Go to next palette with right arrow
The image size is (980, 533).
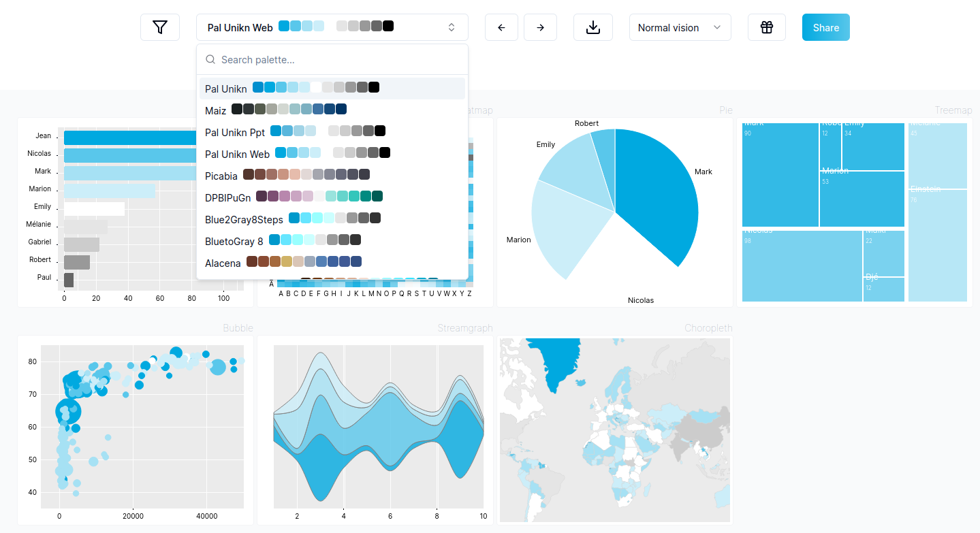click(x=540, y=27)
